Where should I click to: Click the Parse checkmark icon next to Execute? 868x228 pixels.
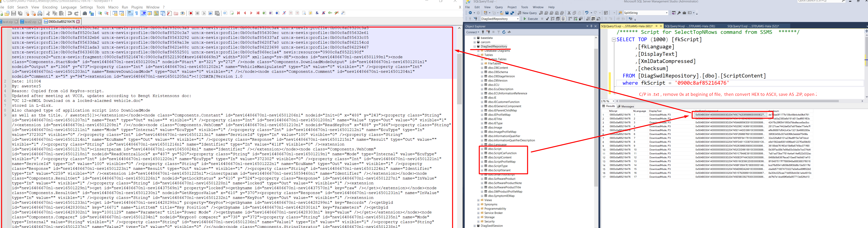(547, 19)
